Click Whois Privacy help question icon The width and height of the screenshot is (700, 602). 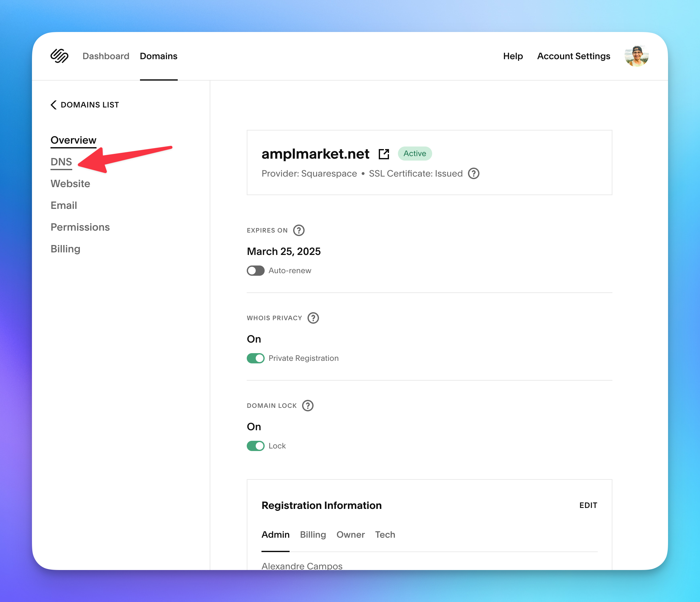click(x=313, y=318)
